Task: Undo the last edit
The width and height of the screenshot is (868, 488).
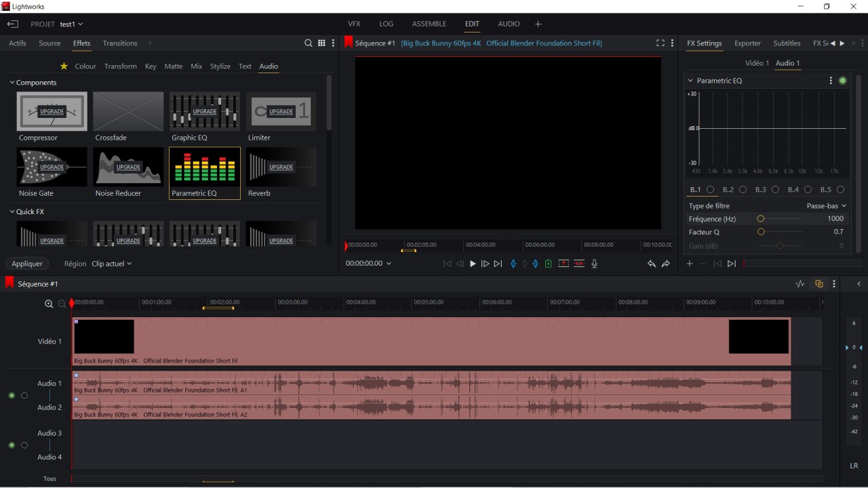Action: pos(651,264)
